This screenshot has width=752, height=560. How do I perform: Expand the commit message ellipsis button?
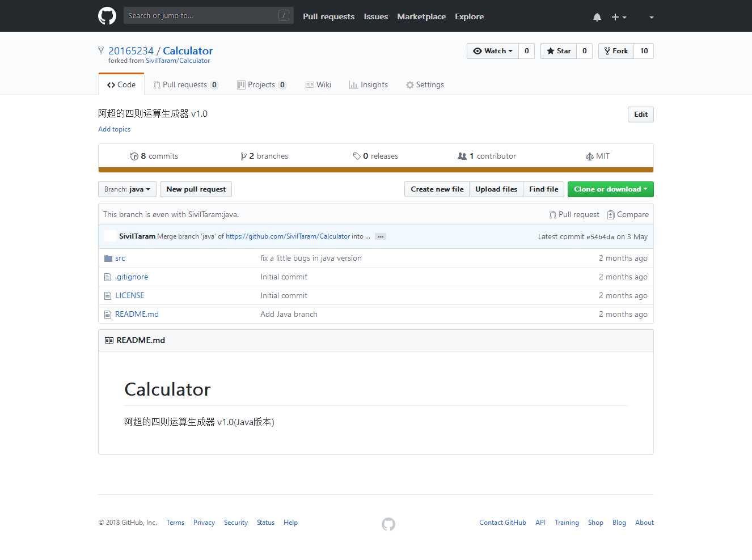pyautogui.click(x=381, y=237)
